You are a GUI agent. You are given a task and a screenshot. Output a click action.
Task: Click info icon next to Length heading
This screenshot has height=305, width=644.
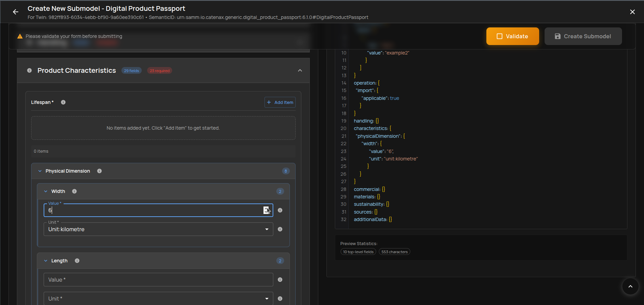77,261
